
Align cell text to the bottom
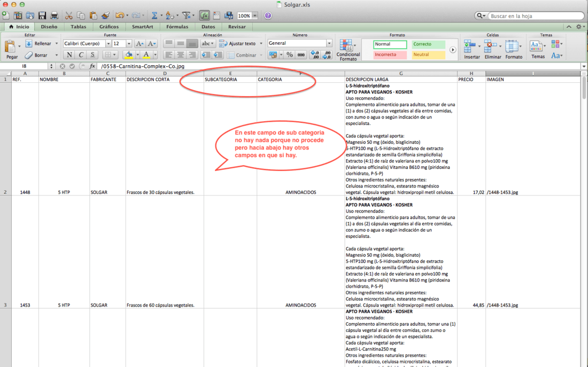pos(192,43)
